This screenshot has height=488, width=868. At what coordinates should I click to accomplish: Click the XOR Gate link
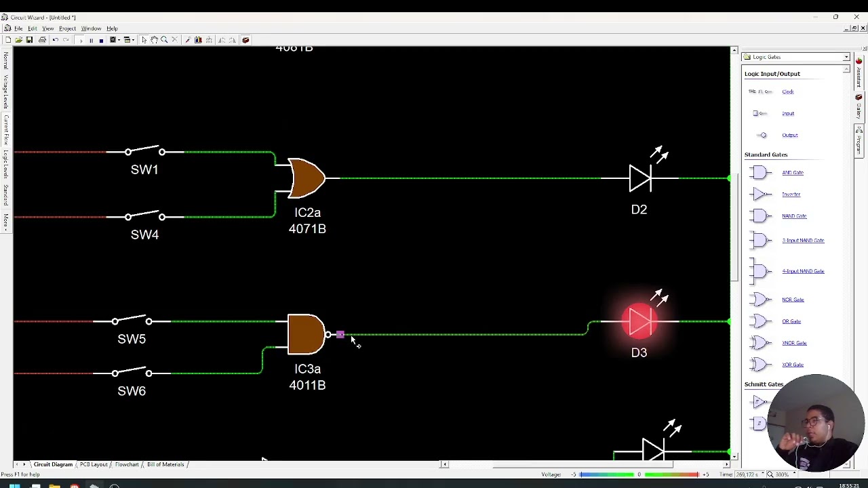pos(793,365)
